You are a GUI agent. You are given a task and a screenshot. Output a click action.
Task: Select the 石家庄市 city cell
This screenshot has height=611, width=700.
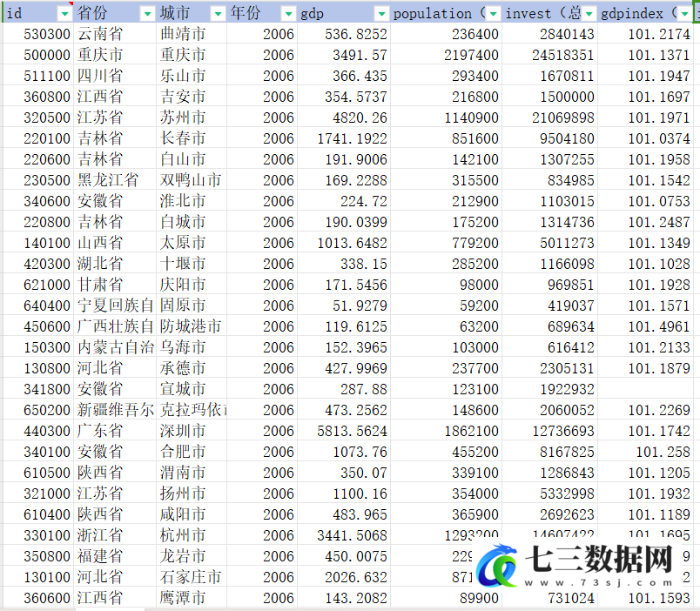pos(192,577)
